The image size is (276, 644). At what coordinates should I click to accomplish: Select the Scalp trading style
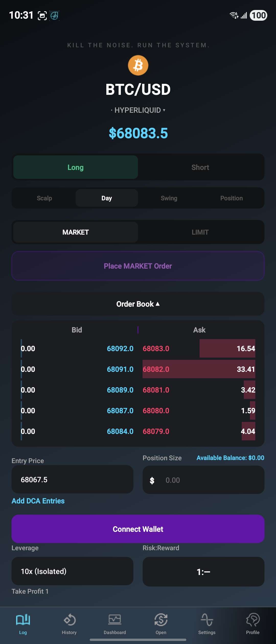pos(44,198)
